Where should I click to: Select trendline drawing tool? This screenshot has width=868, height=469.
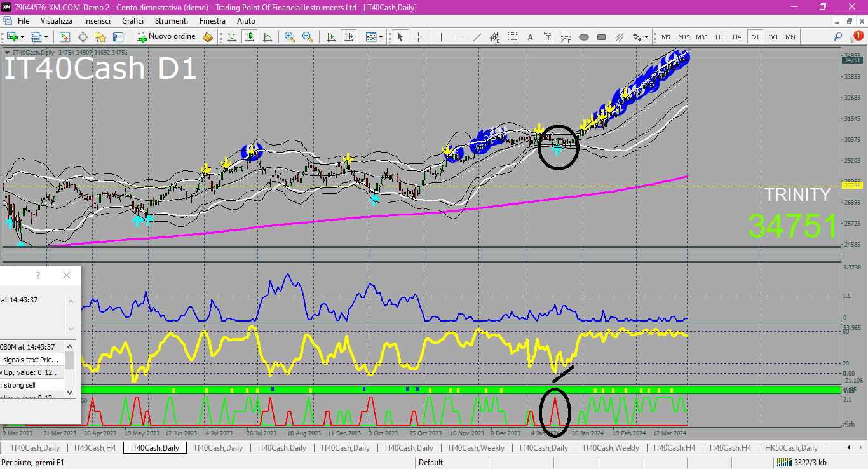coord(477,37)
